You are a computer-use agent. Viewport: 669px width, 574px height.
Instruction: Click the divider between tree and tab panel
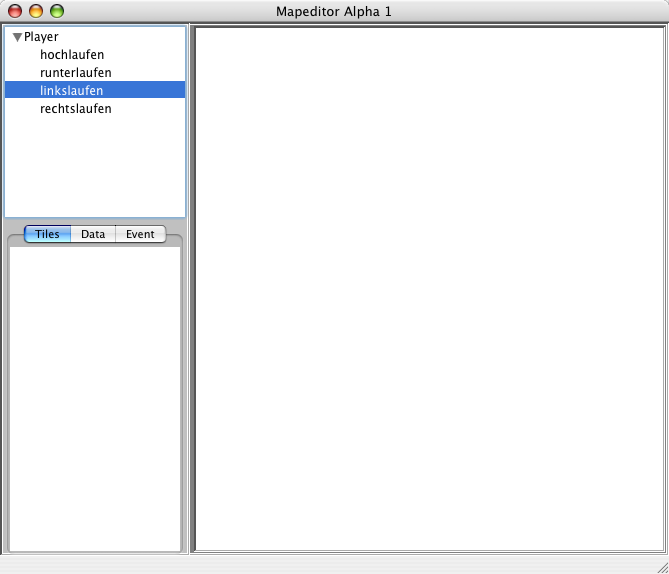click(x=95, y=221)
